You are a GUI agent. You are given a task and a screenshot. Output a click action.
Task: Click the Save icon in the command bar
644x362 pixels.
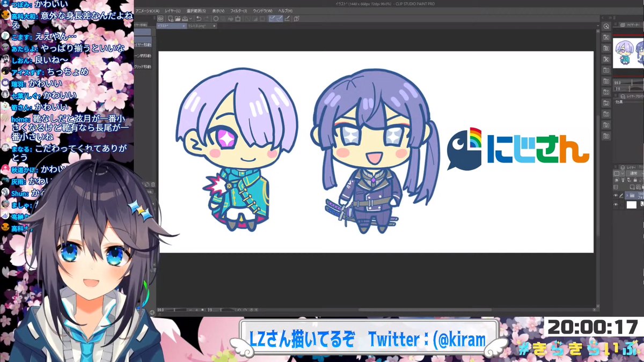click(185, 18)
